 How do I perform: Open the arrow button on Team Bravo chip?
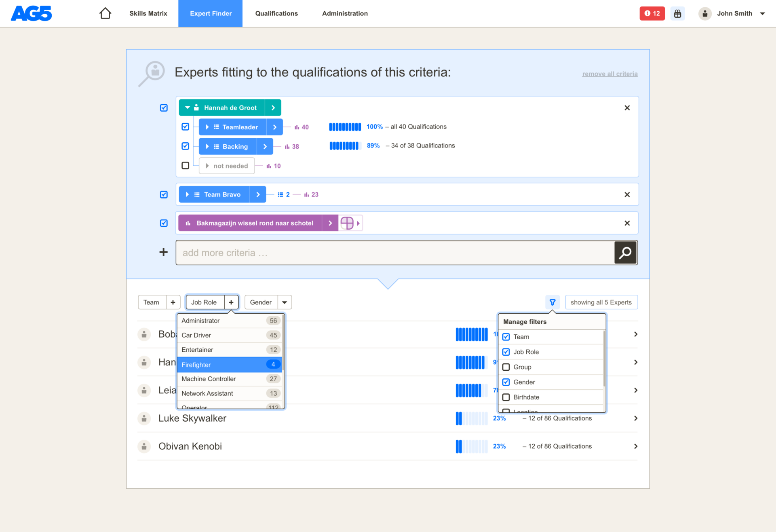point(258,194)
